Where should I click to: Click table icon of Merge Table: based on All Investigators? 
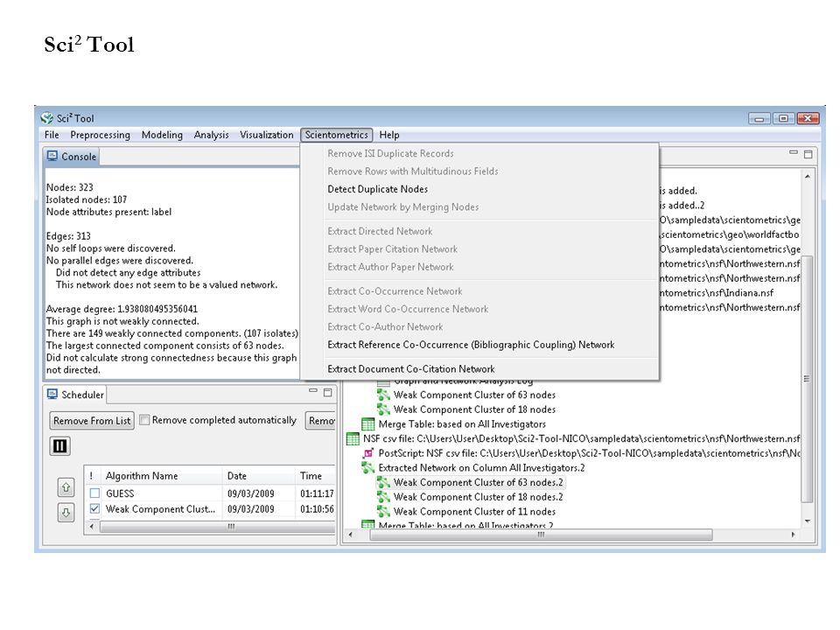(x=368, y=423)
